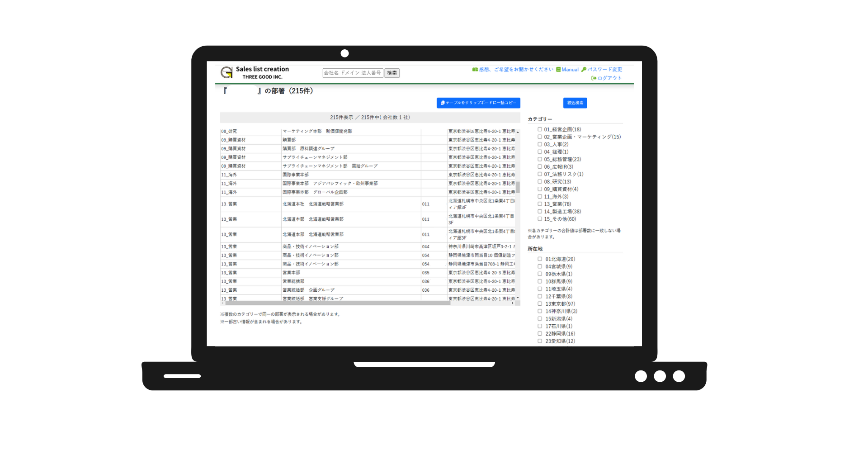Image resolution: width=868 pixels, height=455 pixels.
Task: Click the logout arrow icon beside ログアウト
Action: (x=594, y=78)
